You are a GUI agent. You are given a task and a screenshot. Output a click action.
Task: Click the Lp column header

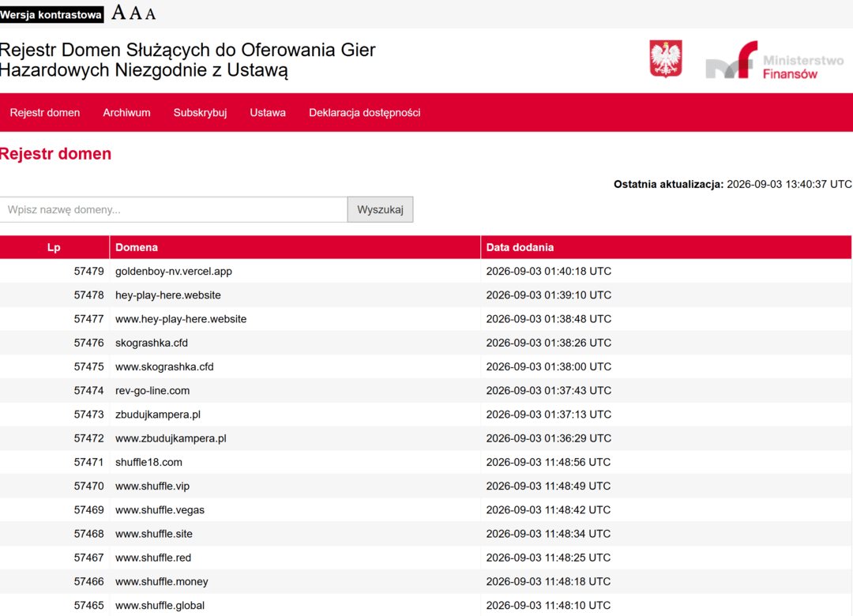pos(54,247)
